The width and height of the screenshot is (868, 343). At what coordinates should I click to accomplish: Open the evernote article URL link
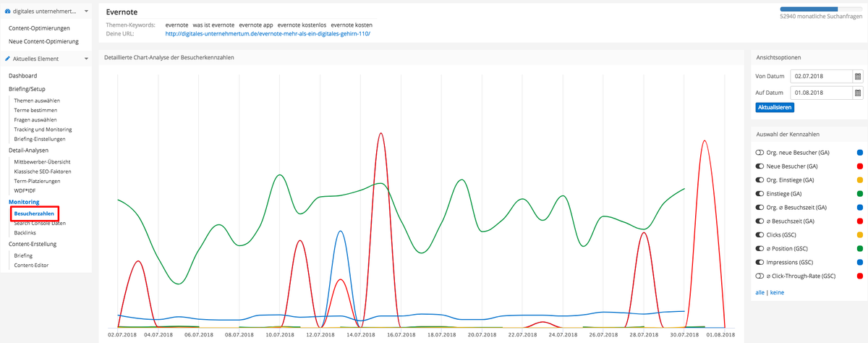click(x=268, y=34)
